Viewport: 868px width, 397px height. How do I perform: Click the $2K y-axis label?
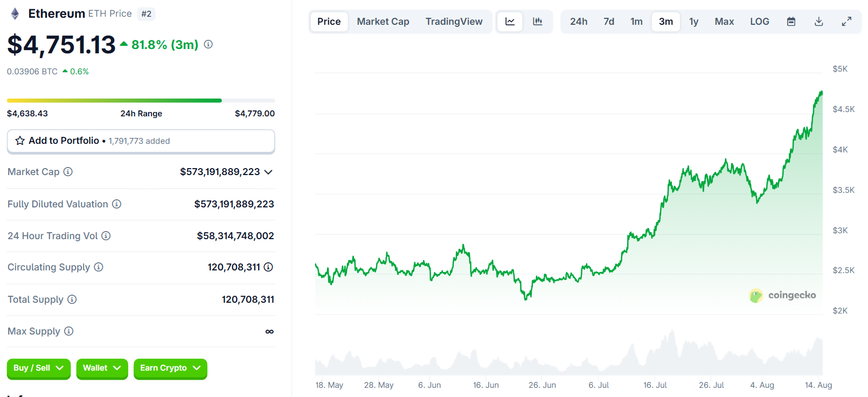coord(840,311)
